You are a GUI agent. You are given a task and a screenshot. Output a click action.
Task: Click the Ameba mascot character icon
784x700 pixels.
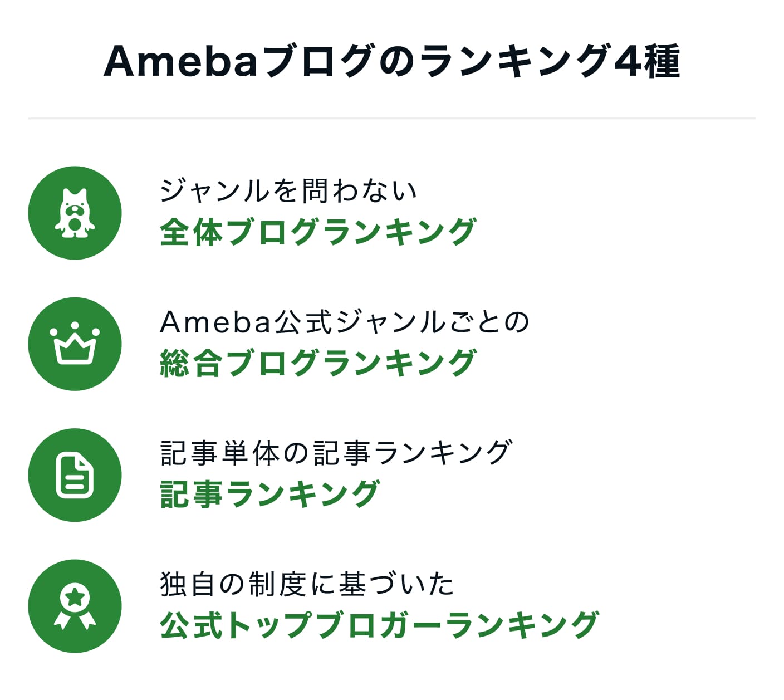[75, 213]
